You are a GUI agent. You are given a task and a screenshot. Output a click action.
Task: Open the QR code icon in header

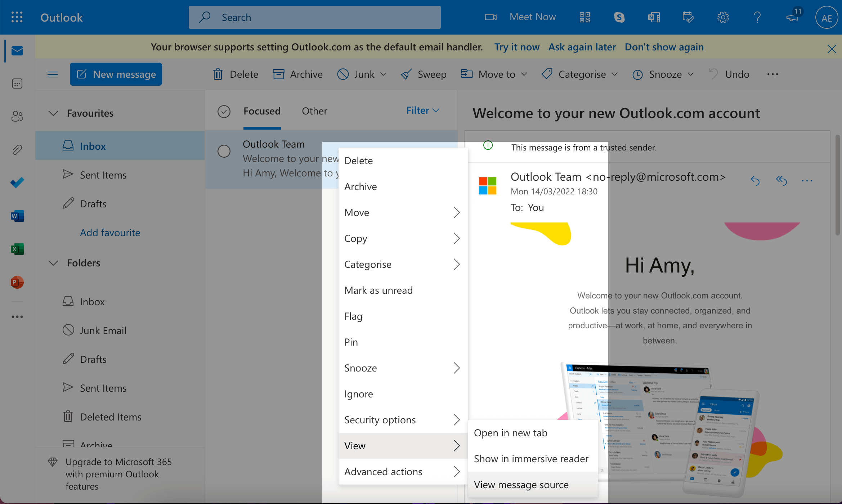[585, 17]
